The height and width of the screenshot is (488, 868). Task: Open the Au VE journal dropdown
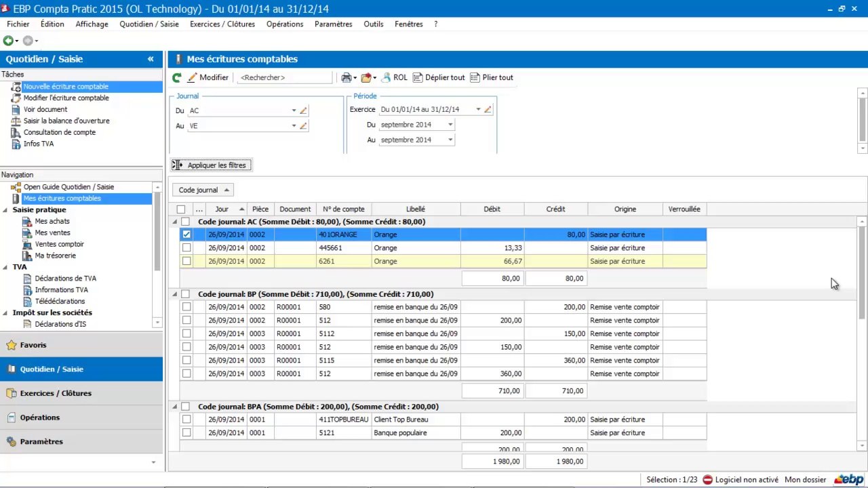[x=294, y=125]
